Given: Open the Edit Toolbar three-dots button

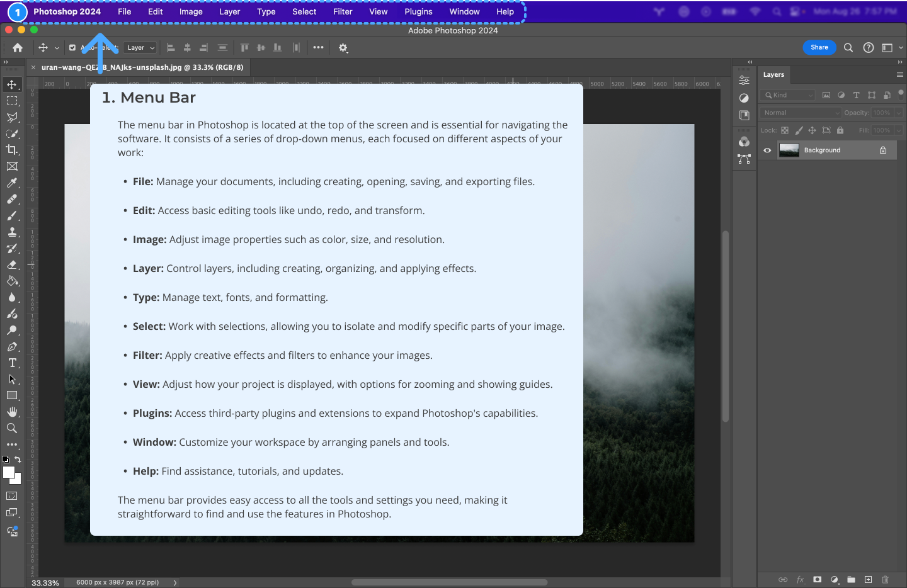Looking at the screenshot, I should 12,444.
